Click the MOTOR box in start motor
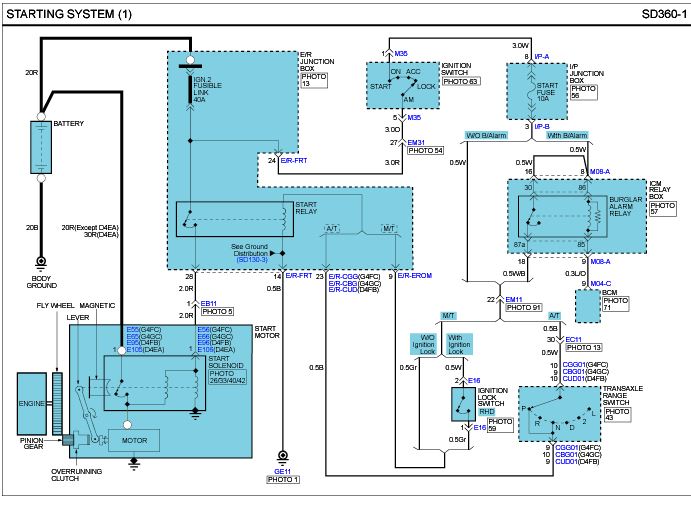This screenshot has width=691, height=514. (x=134, y=440)
